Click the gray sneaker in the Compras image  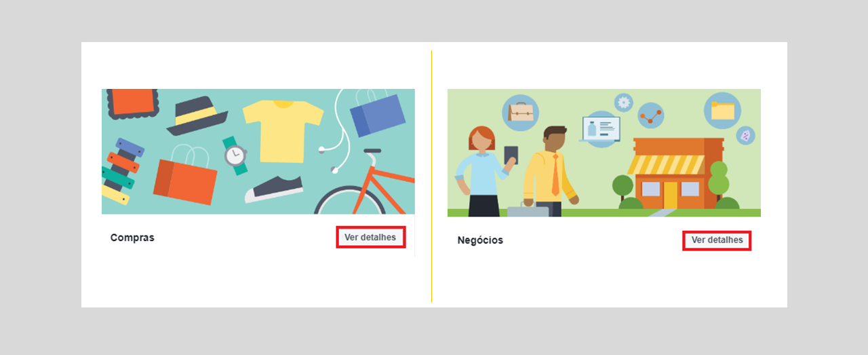click(273, 188)
